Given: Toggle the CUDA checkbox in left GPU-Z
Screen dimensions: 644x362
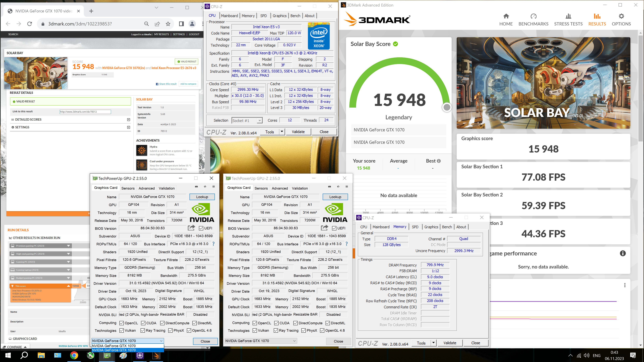Looking at the screenshot, I should click(x=143, y=323).
